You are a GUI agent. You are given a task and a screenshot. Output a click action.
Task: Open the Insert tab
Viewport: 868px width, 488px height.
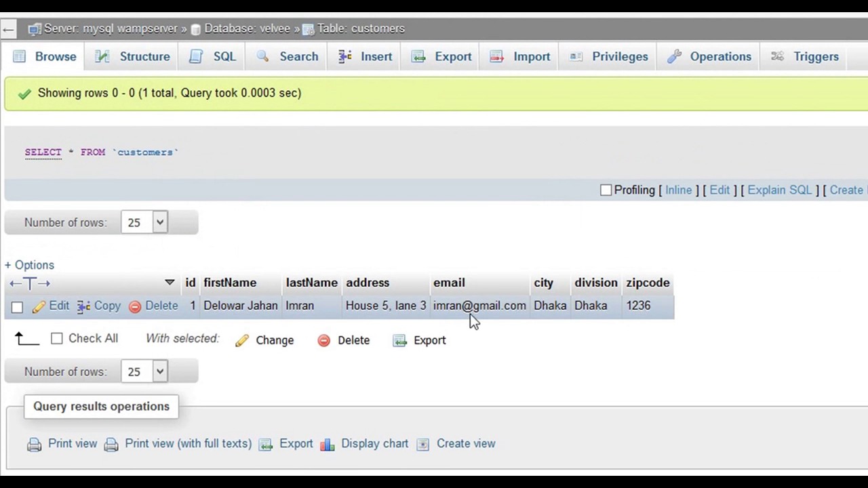pyautogui.click(x=366, y=56)
